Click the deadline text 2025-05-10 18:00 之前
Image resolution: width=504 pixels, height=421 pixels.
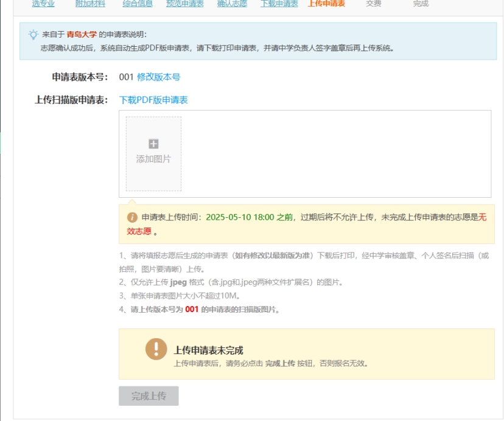(x=250, y=218)
